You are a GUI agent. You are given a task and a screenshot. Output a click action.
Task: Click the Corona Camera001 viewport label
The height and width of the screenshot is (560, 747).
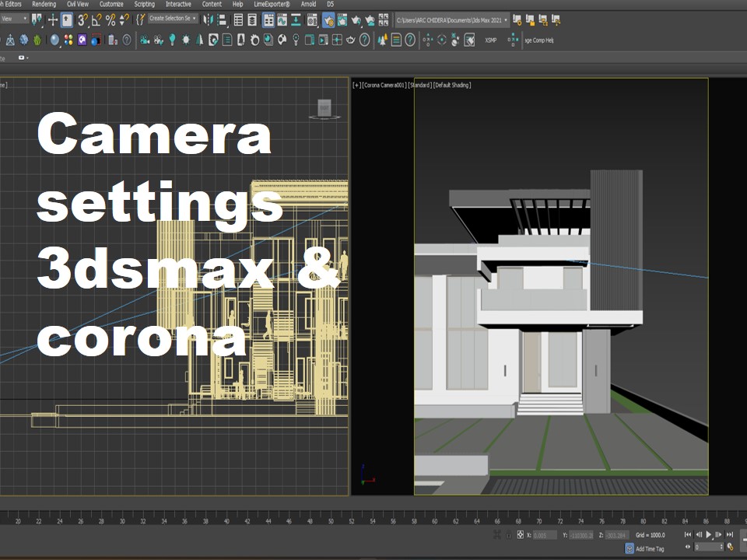[x=385, y=86]
